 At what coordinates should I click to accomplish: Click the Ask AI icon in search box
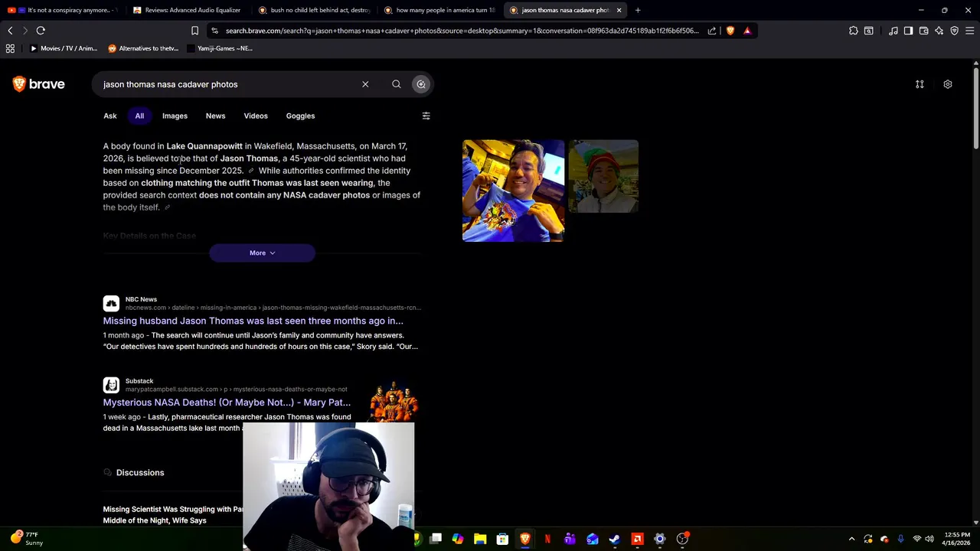(421, 84)
